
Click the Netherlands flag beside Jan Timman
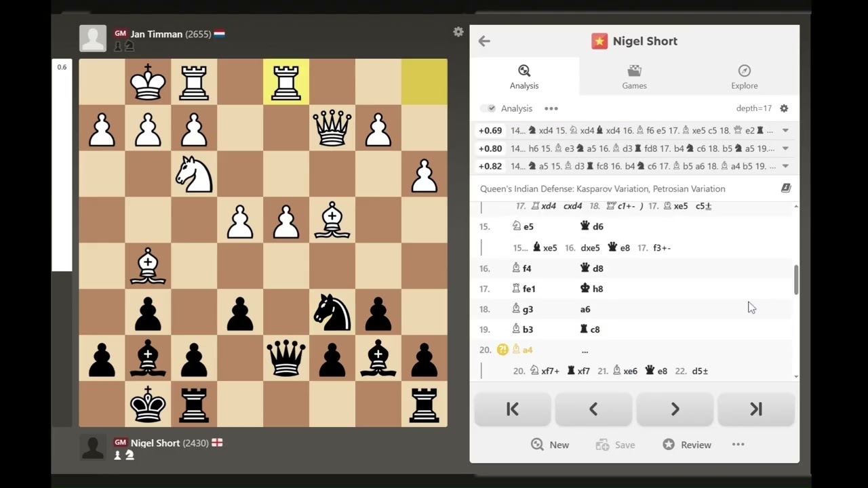click(x=219, y=34)
